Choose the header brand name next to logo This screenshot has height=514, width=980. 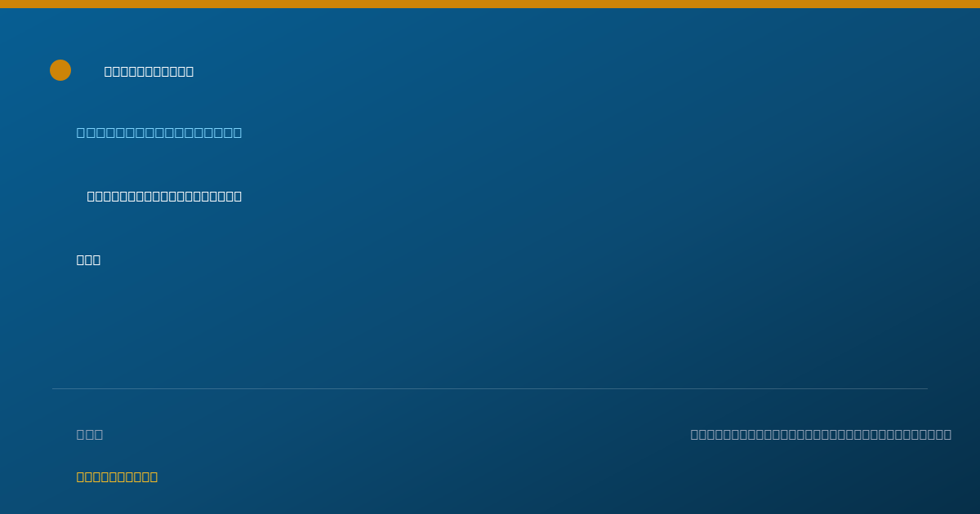[149, 71]
